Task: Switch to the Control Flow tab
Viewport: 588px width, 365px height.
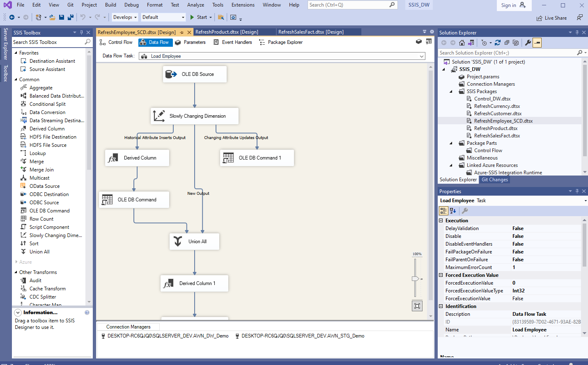Action: pos(116,42)
